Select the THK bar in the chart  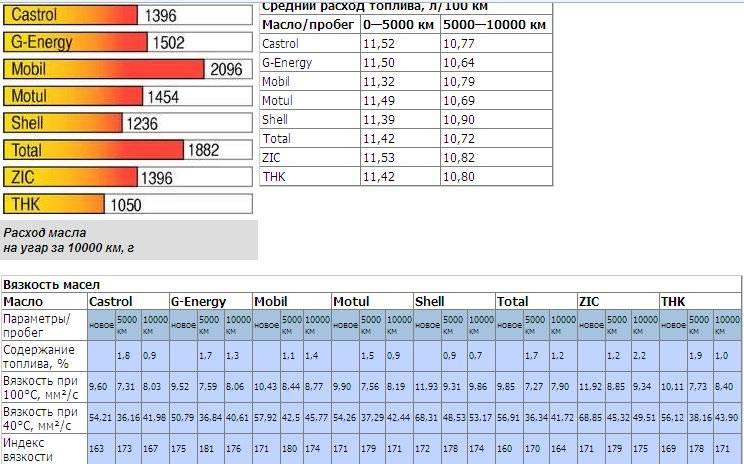click(x=53, y=205)
